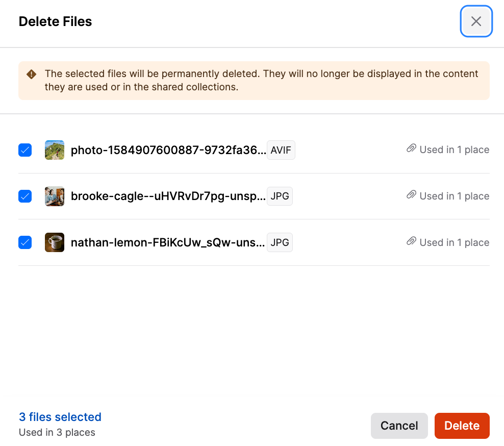Click the brooke-cagle image thumbnail

pos(55,196)
